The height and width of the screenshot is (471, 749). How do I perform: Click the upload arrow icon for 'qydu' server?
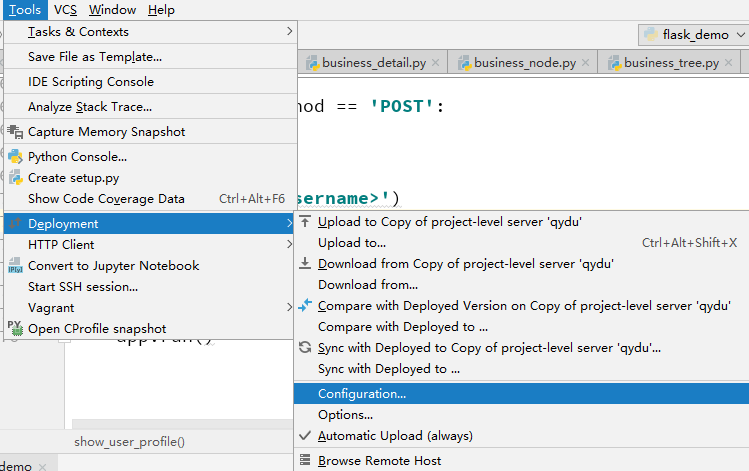306,221
